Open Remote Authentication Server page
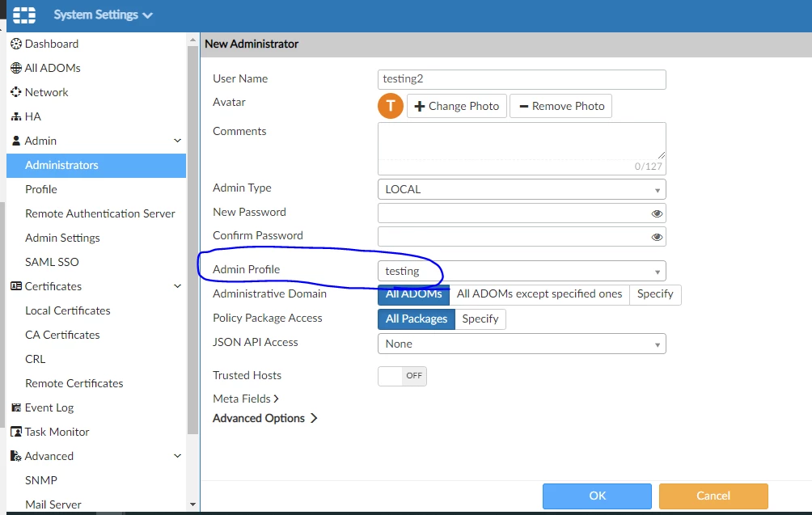Screen dimensions: 812x515 [100, 213]
